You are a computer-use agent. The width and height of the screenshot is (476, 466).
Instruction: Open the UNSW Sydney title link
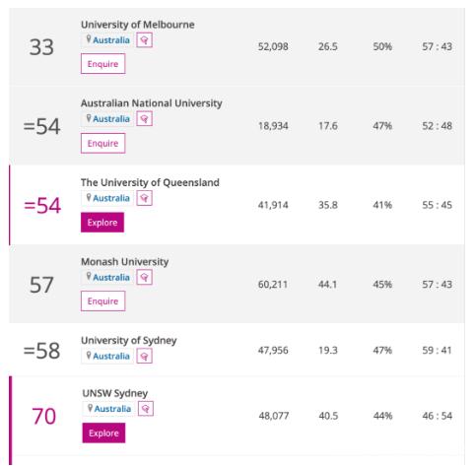pos(115,393)
